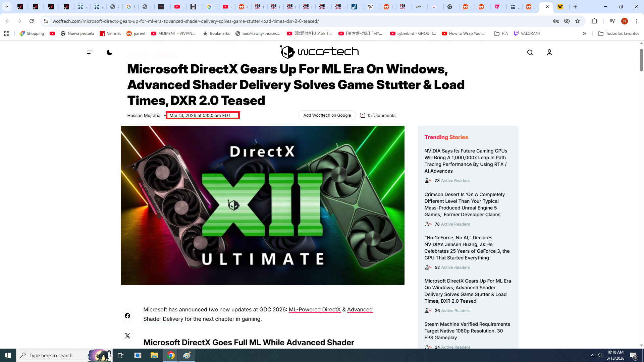Open tab search dropdown arrow
This screenshot has width=644, height=362.
(x=6, y=7)
